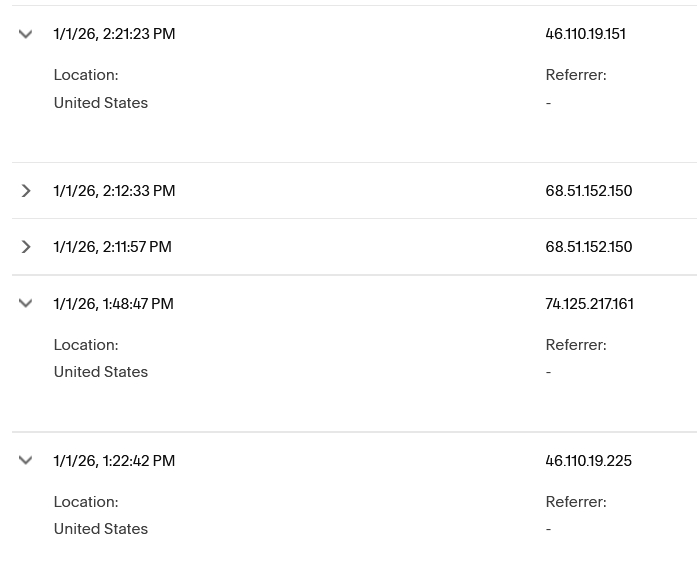Screen dimensions: 697x581
Task: Collapse the 1:22:42 PM log entry
Action: click(x=26, y=461)
